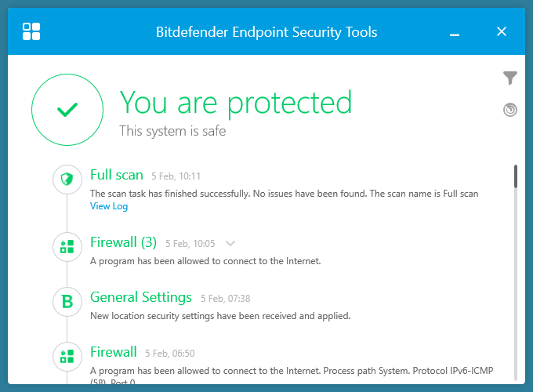The image size is (533, 392).
Task: Select the Full scan event title
Action: click(x=117, y=175)
